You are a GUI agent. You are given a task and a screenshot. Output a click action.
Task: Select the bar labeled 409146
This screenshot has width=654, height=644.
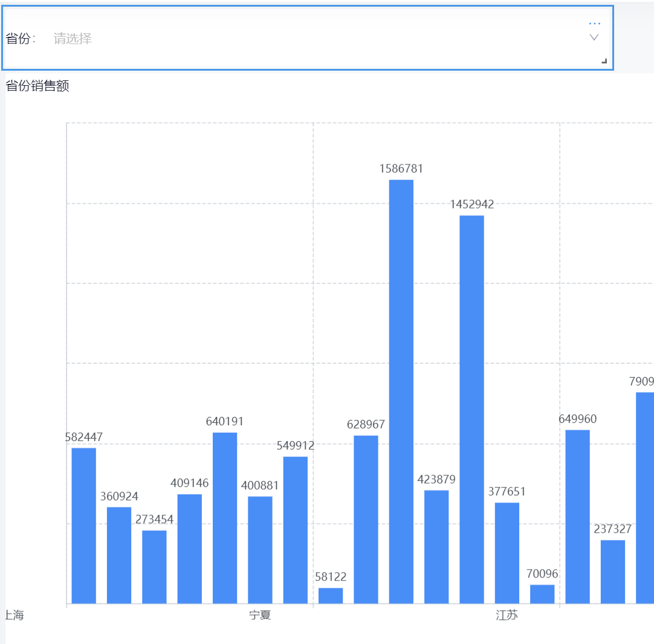click(189, 549)
